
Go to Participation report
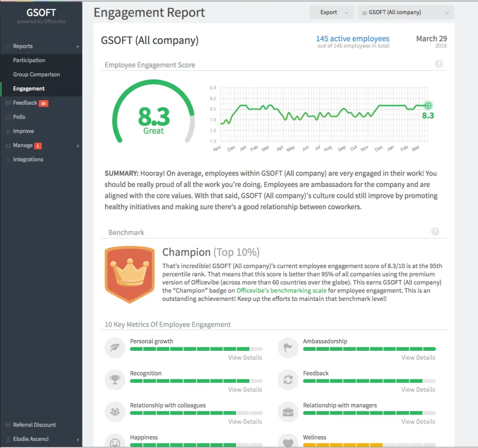click(x=29, y=60)
